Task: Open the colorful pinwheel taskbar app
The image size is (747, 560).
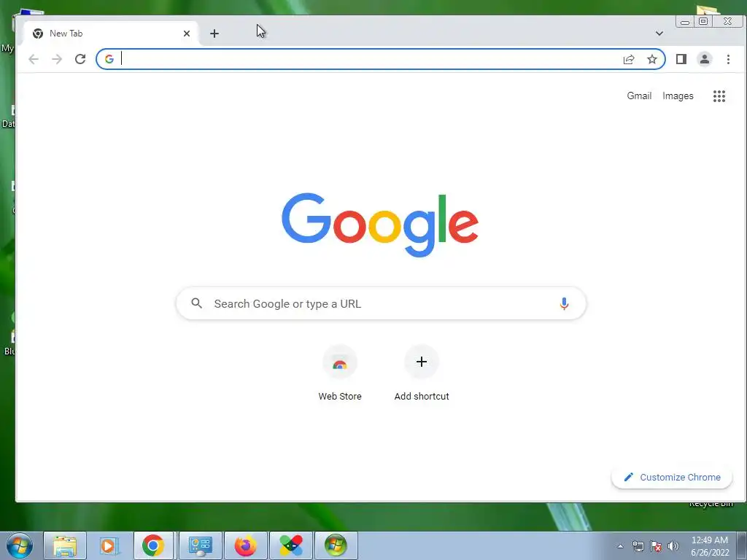Action: tap(290, 545)
